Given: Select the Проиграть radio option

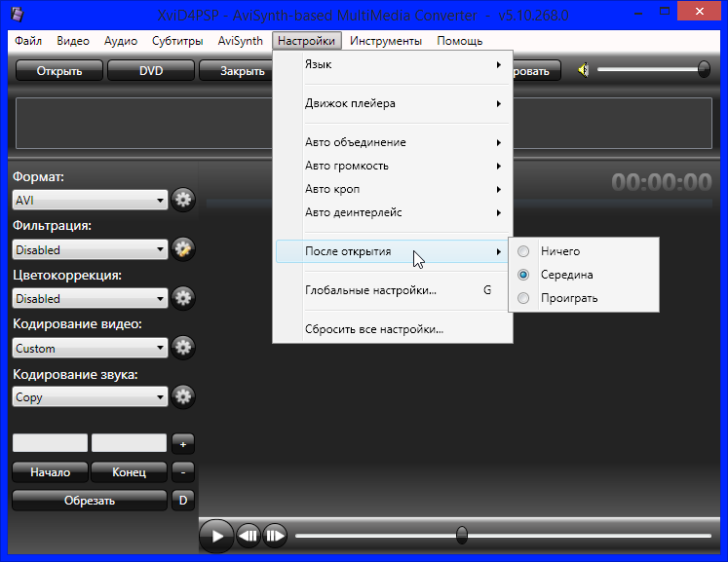Looking at the screenshot, I should point(524,298).
